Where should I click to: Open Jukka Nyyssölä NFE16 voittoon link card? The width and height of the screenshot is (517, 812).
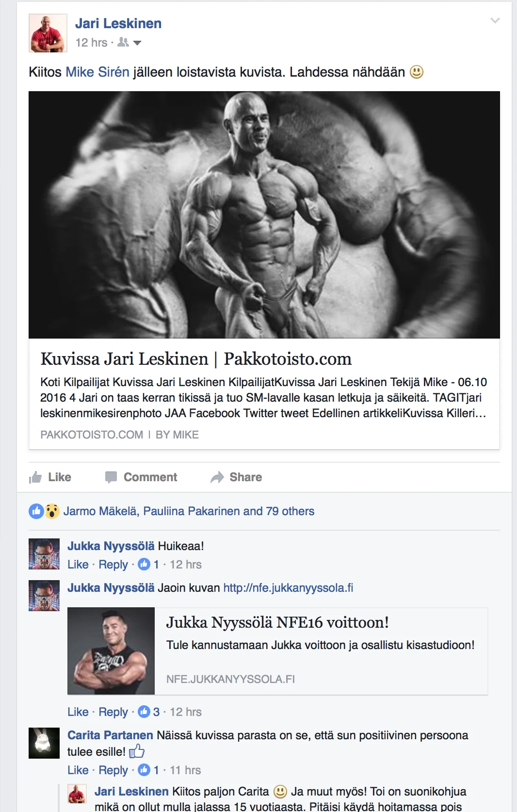(x=277, y=651)
